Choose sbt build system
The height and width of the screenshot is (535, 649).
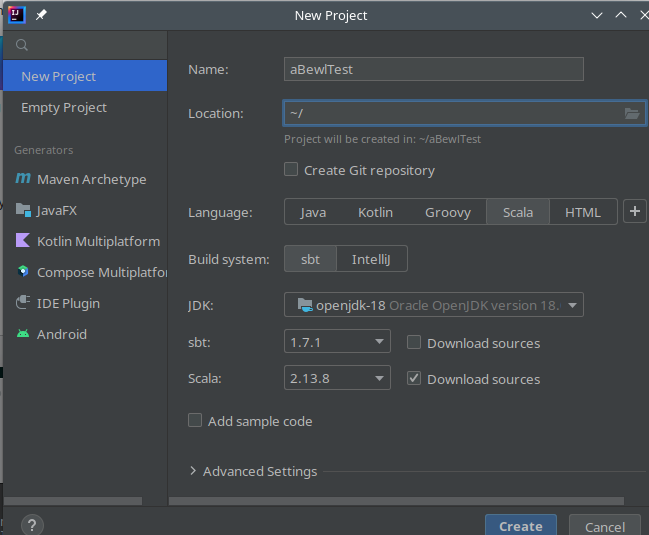click(310, 259)
